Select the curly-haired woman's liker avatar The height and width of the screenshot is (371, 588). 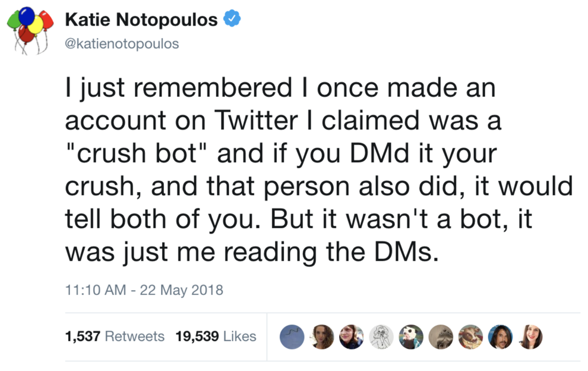click(321, 337)
